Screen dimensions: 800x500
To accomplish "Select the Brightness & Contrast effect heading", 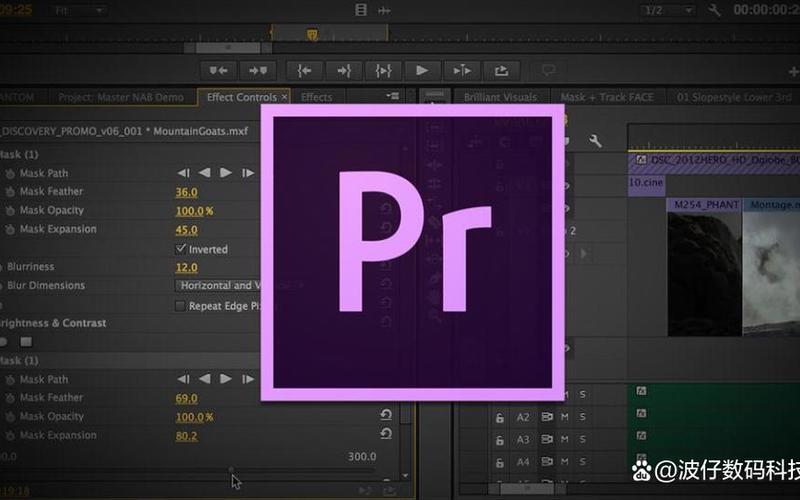I will [x=53, y=323].
